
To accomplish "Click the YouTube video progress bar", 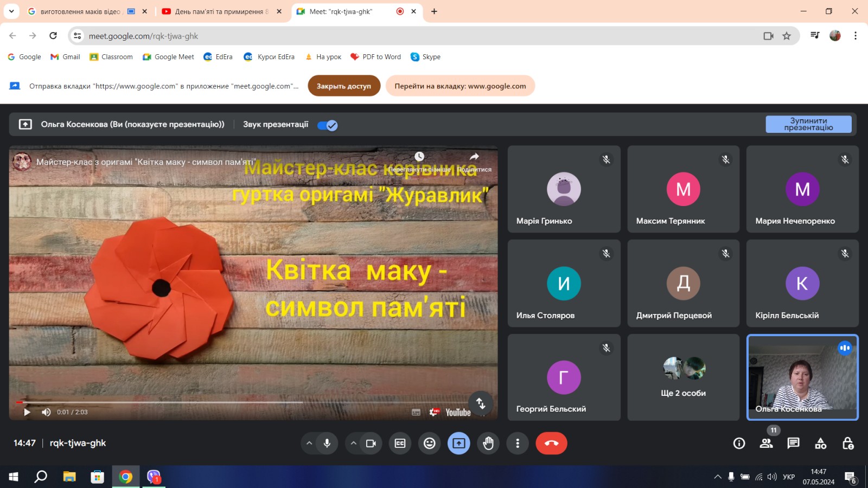I will pyautogui.click(x=163, y=402).
